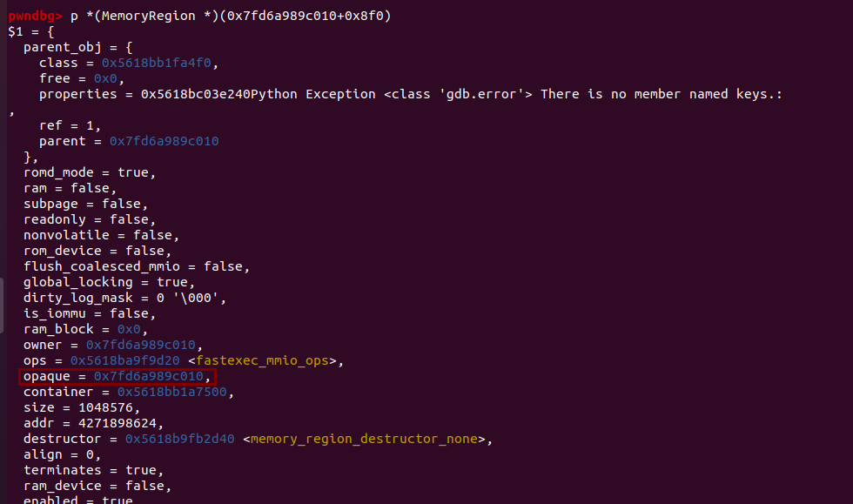Image resolution: width=853 pixels, height=504 pixels.
Task: Click the class address 0x5618bb1fa4f0
Action: 156,63
